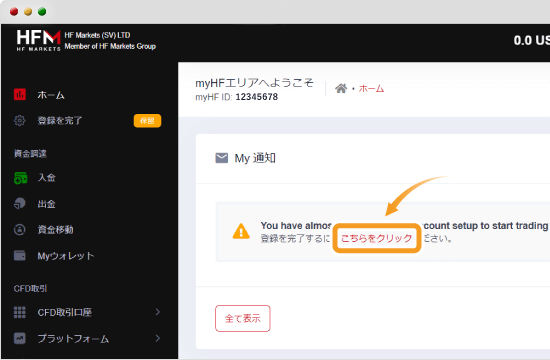Click the yellow macOS minimize window button
The image size is (550, 360).
pyautogui.click(x=28, y=12)
